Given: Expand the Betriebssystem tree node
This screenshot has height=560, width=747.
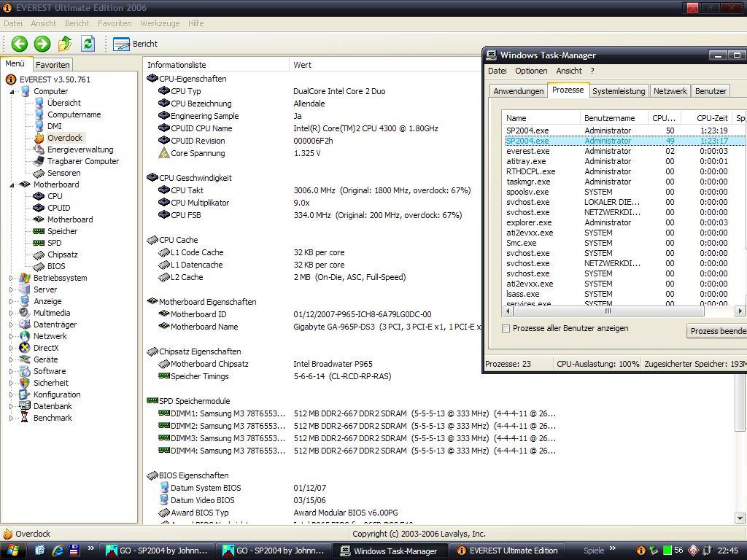Looking at the screenshot, I should point(12,278).
